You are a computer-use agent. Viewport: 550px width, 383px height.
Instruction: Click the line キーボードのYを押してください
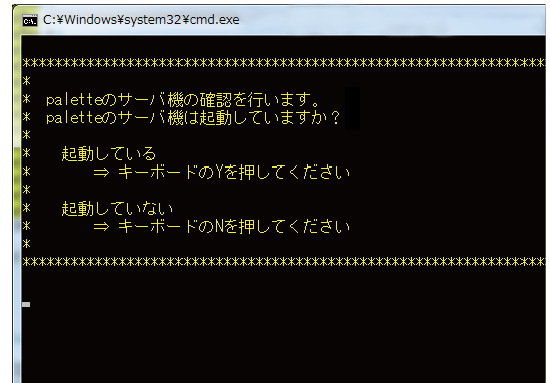point(234,172)
